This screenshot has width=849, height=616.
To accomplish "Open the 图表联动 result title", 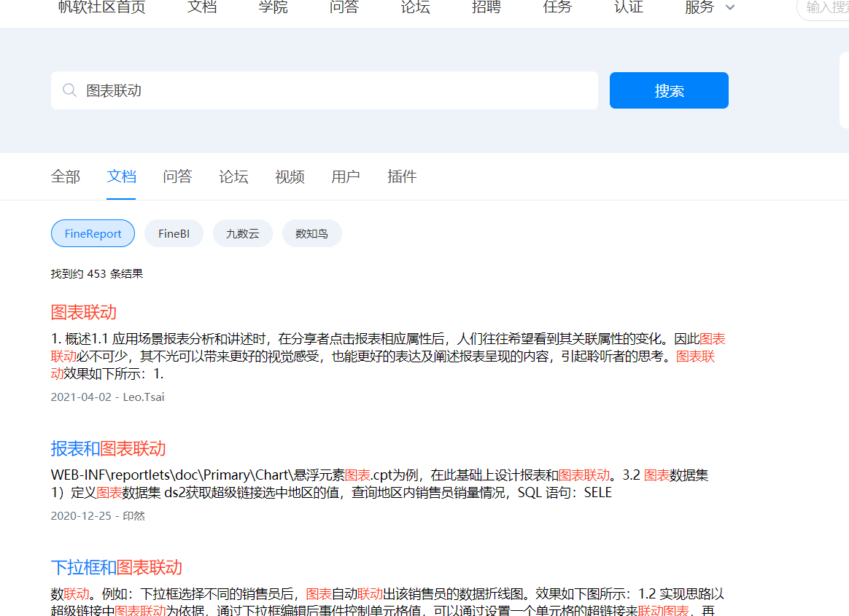I will click(x=83, y=312).
